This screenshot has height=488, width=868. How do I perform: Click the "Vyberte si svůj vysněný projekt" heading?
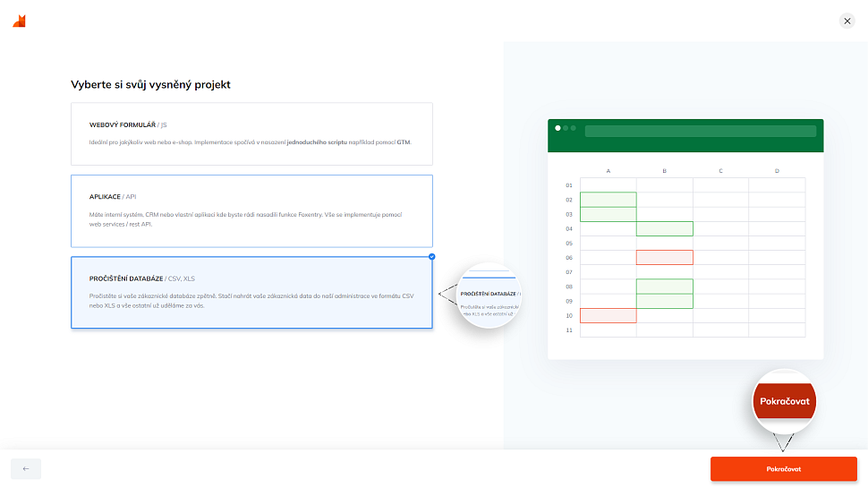click(x=150, y=85)
